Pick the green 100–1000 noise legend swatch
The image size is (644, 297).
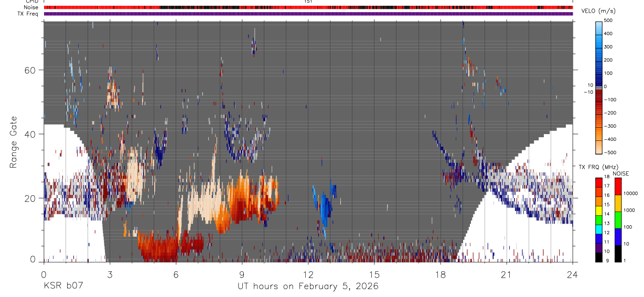(618, 220)
